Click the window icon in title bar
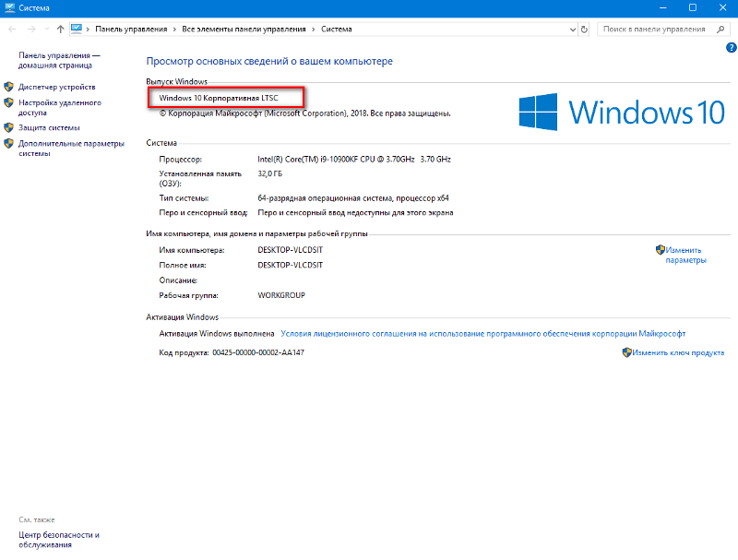 pos(9,7)
